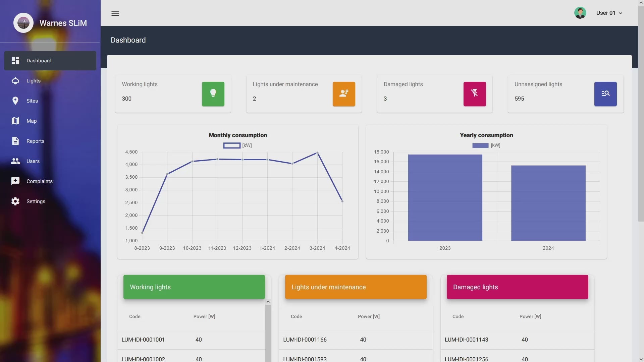Click the Damaged lights summary card title
This screenshot has height=362, width=644.
pos(403,84)
